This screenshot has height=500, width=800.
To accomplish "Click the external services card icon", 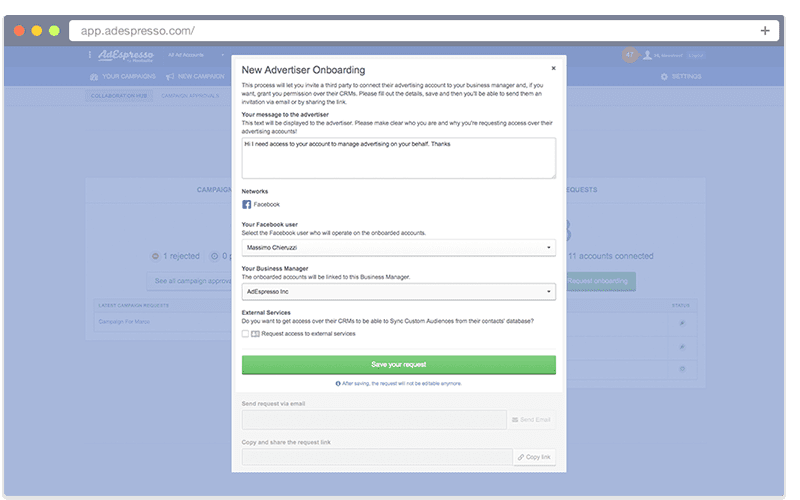I will [x=255, y=334].
